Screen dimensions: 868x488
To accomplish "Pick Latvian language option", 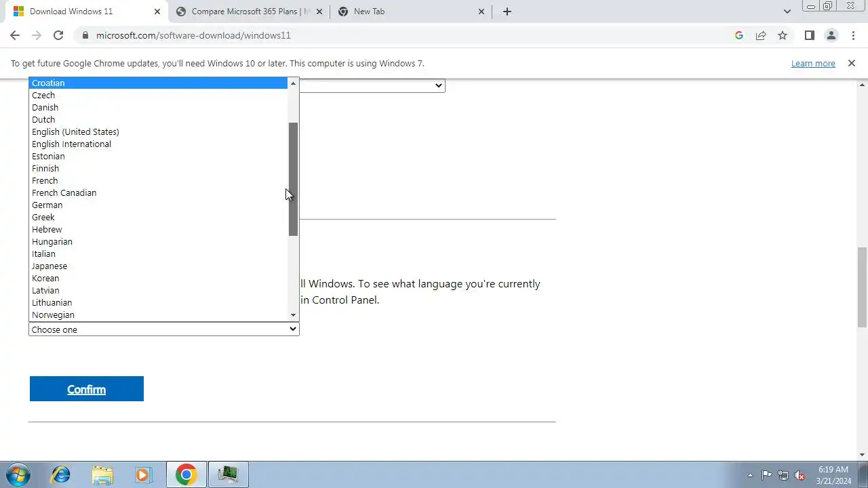I will (x=158, y=290).
